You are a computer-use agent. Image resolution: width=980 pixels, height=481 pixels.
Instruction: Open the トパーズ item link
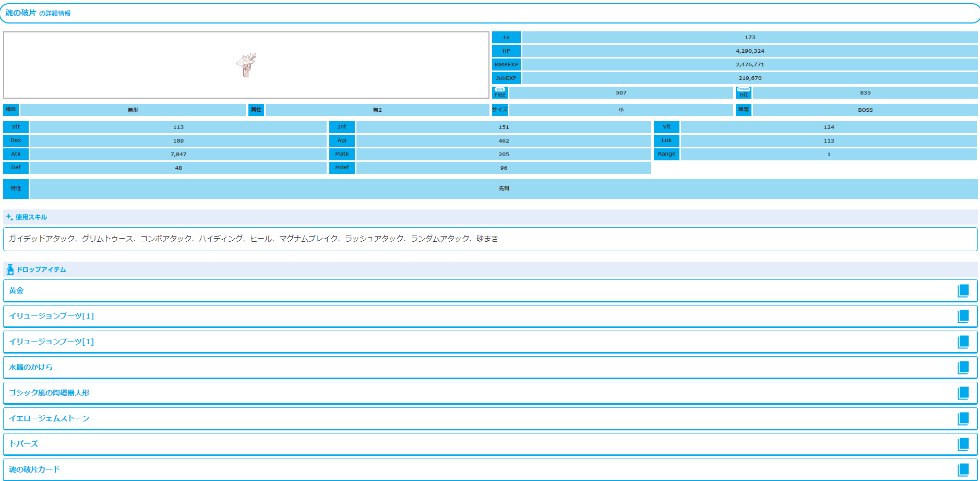click(23, 444)
